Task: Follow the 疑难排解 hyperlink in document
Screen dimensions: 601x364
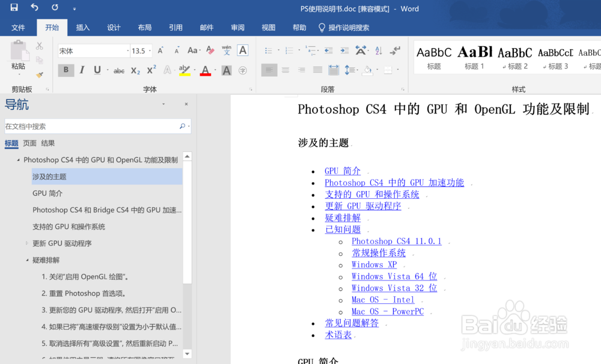Action: point(343,218)
